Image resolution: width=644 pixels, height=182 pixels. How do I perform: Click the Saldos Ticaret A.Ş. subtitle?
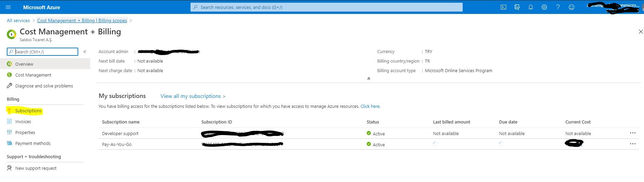click(36, 40)
